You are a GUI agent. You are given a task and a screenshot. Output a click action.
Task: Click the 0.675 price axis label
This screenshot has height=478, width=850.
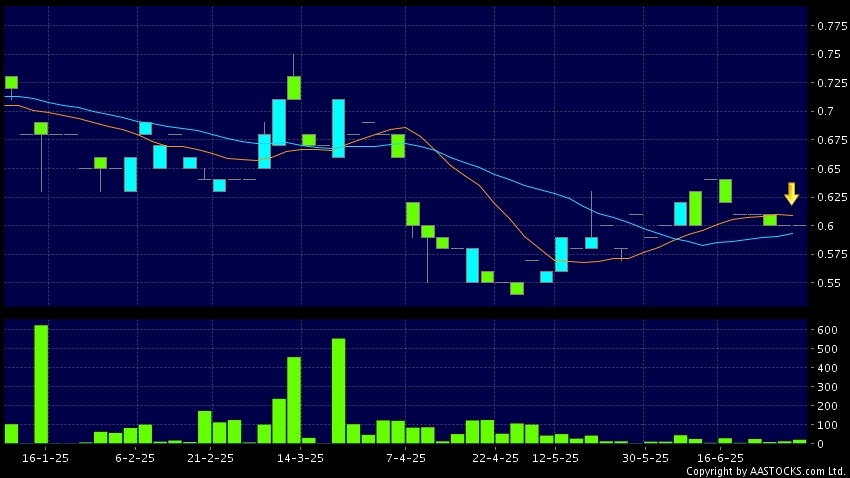[832, 140]
